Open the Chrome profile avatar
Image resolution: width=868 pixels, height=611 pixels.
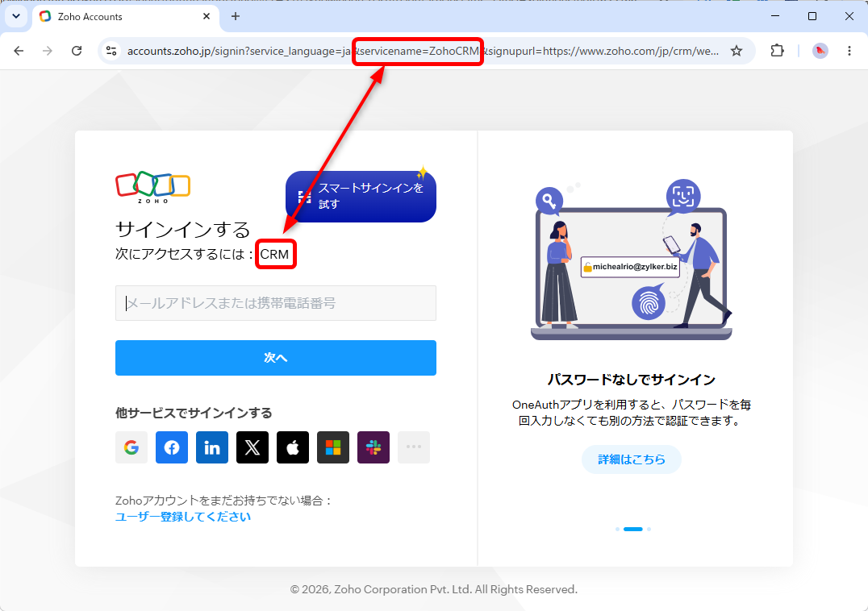pyautogui.click(x=820, y=51)
